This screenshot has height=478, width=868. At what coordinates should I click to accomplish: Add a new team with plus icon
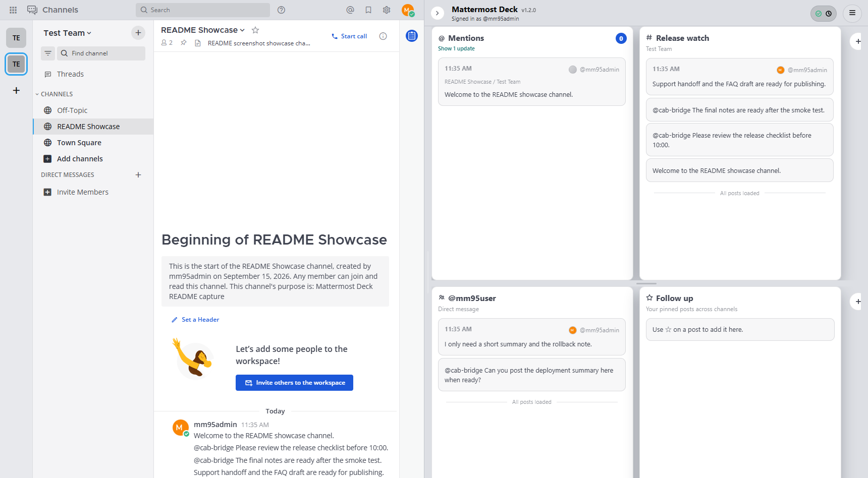pos(16,91)
